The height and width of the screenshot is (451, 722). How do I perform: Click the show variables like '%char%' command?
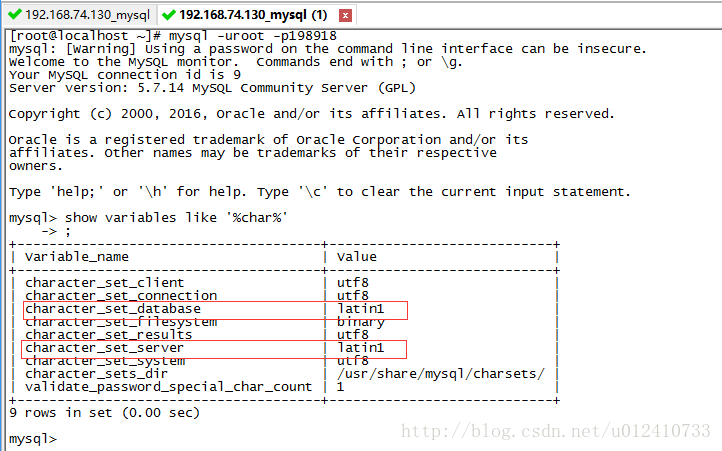point(176,217)
